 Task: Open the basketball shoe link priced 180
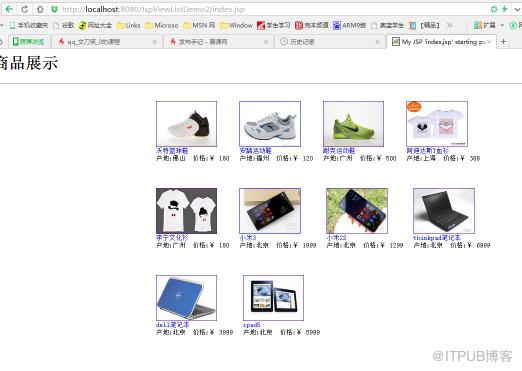pos(172,151)
